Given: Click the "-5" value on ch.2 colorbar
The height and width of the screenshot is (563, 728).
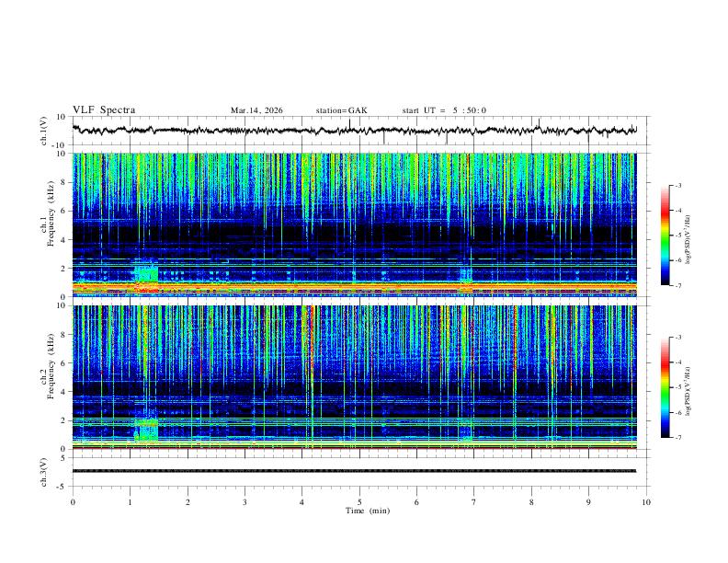Looking at the screenshot, I should coord(678,387).
